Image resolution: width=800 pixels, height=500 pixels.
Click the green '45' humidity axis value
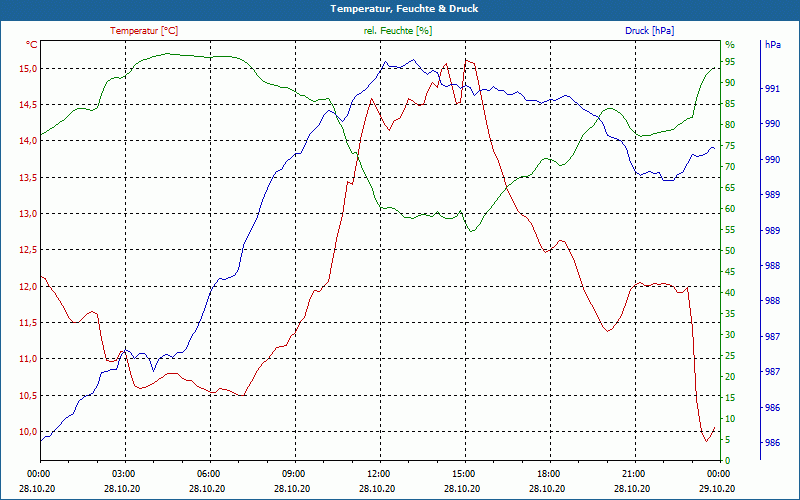click(x=730, y=272)
